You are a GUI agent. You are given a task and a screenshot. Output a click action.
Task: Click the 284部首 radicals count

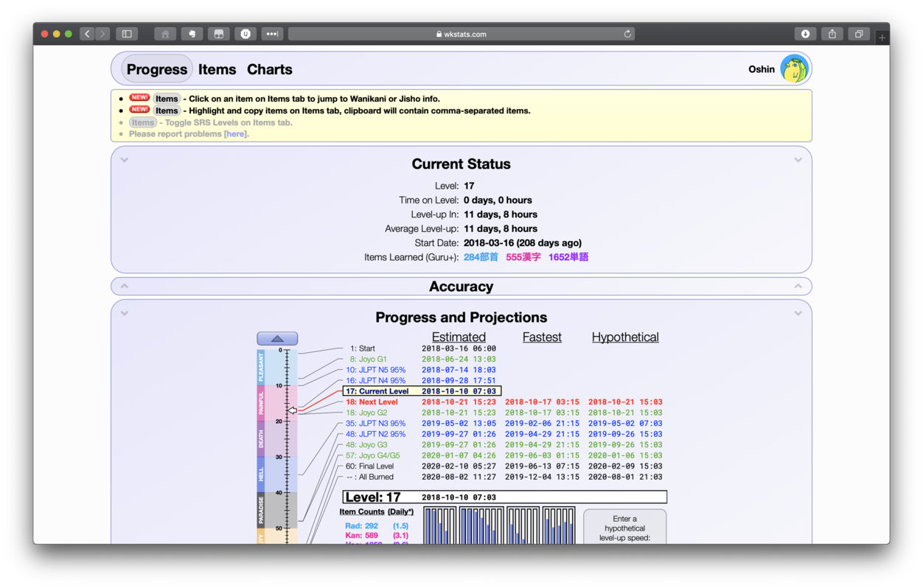481,257
